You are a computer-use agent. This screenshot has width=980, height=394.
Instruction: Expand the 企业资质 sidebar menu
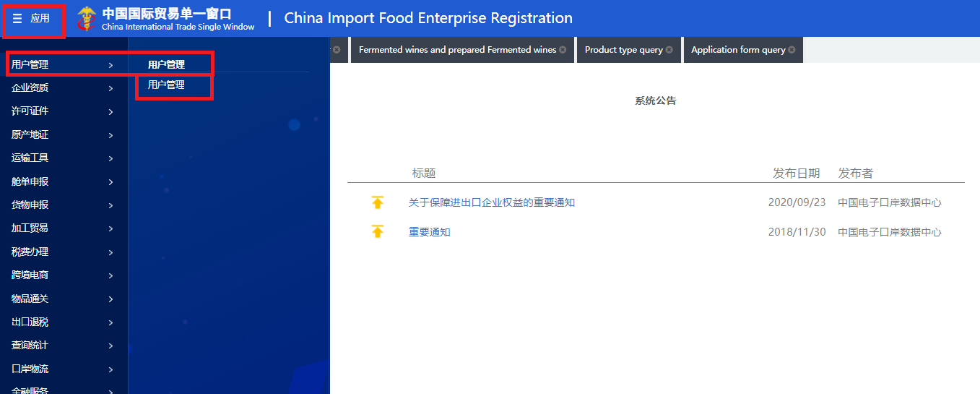tap(30, 88)
